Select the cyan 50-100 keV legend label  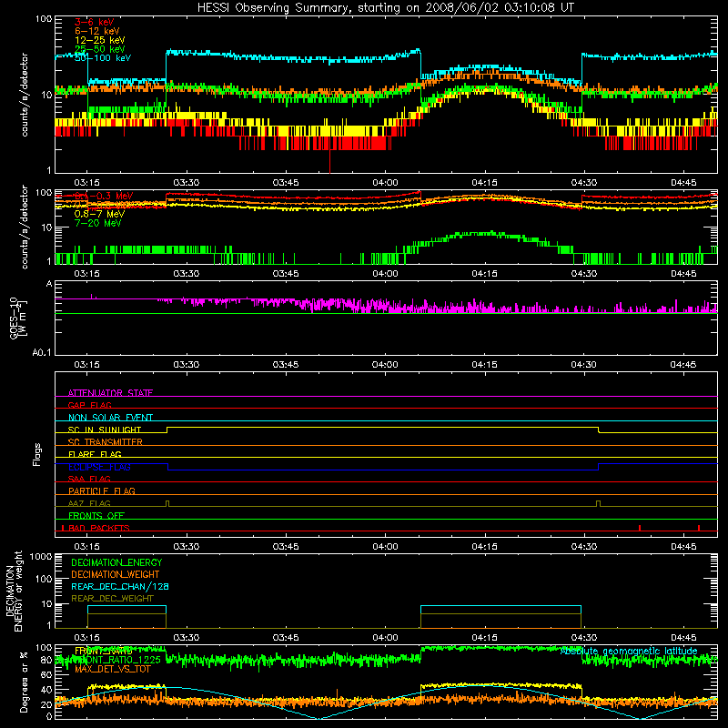click(x=103, y=58)
